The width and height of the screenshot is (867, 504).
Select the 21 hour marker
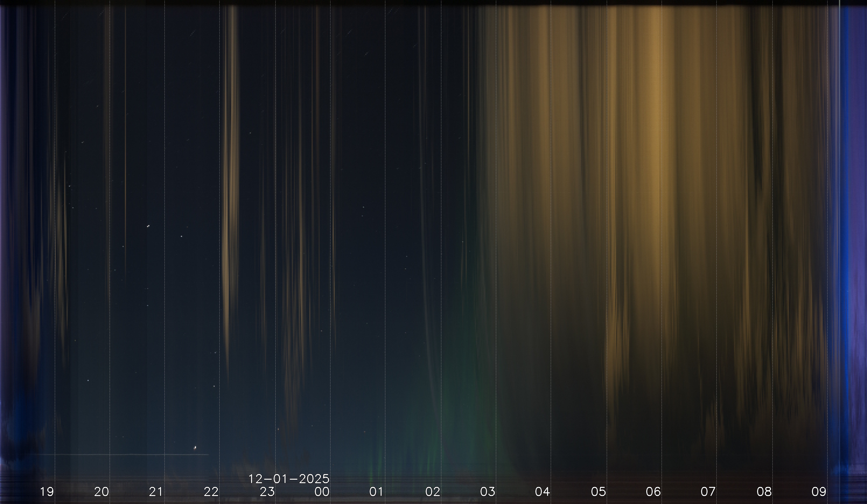(156, 492)
